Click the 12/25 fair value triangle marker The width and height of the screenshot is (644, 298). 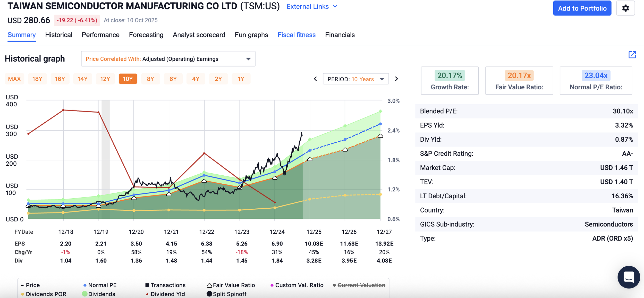tap(310, 159)
